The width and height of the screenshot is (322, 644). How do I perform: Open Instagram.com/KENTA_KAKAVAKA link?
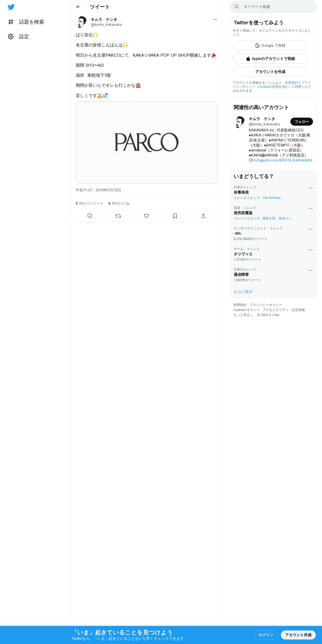[282, 160]
